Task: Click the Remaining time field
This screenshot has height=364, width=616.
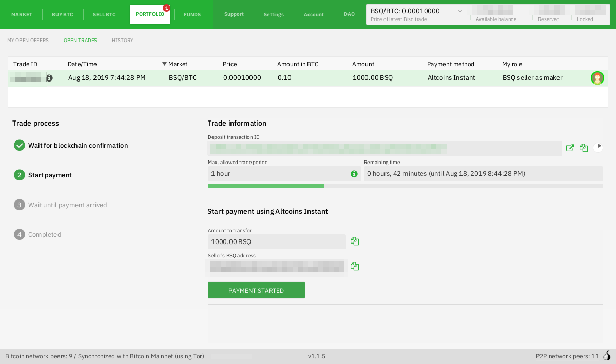Action: coord(484,173)
